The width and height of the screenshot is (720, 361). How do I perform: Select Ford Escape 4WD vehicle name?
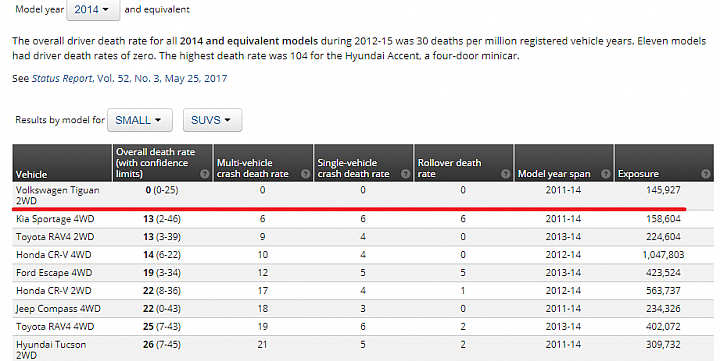pos(54,273)
